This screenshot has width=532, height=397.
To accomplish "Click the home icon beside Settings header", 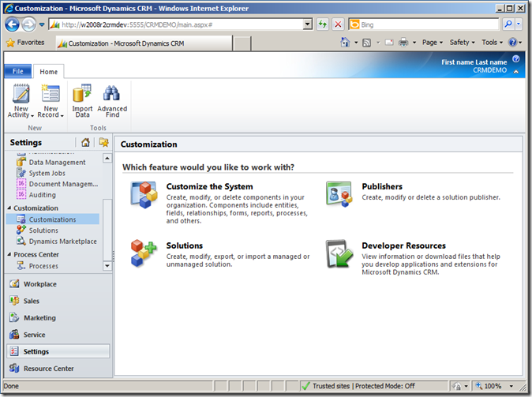I will coord(86,143).
